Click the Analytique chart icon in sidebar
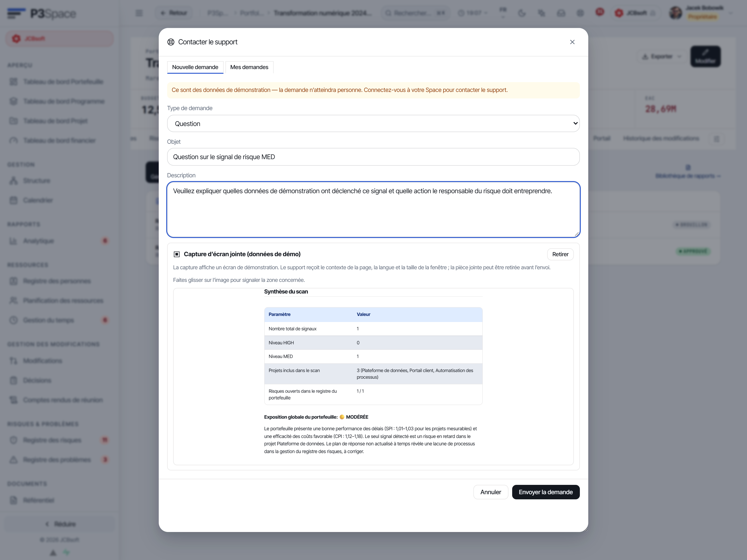Image resolution: width=747 pixels, height=560 pixels. pyautogui.click(x=14, y=241)
